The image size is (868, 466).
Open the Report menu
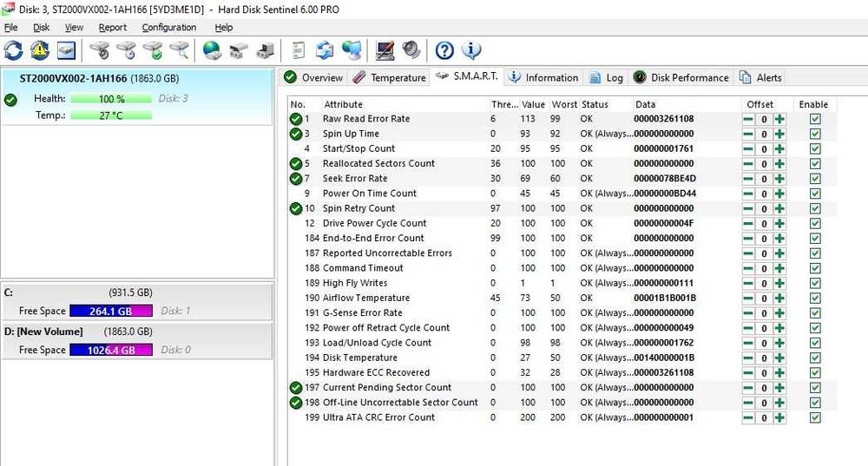pyautogui.click(x=112, y=27)
